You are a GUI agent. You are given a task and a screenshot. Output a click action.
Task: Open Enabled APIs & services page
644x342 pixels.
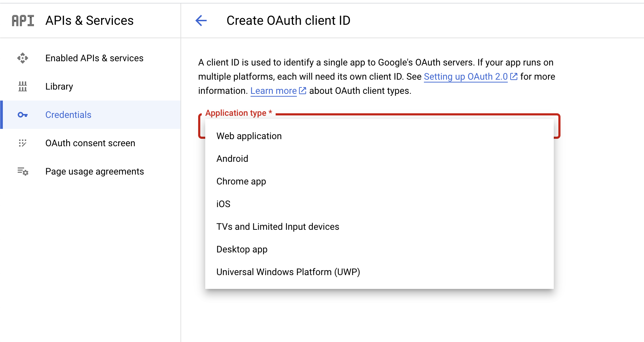[x=94, y=58]
